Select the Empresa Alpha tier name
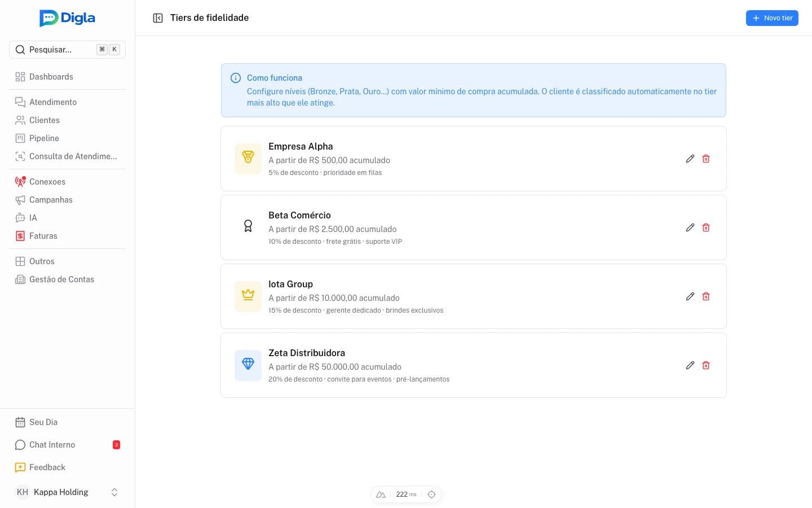Image resolution: width=812 pixels, height=508 pixels. [x=301, y=146]
